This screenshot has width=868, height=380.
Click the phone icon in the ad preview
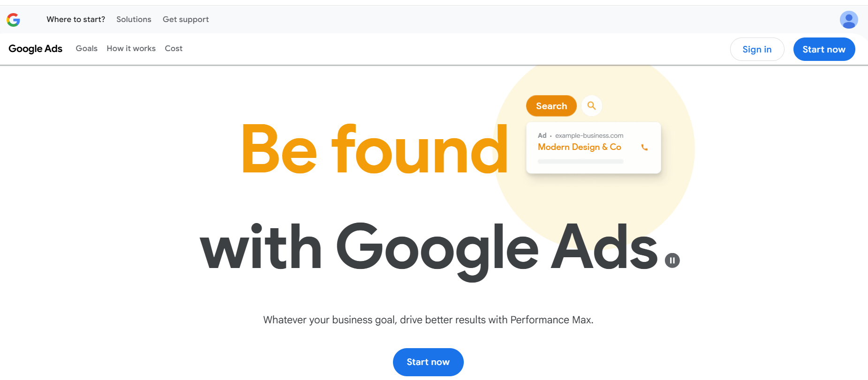[644, 147]
